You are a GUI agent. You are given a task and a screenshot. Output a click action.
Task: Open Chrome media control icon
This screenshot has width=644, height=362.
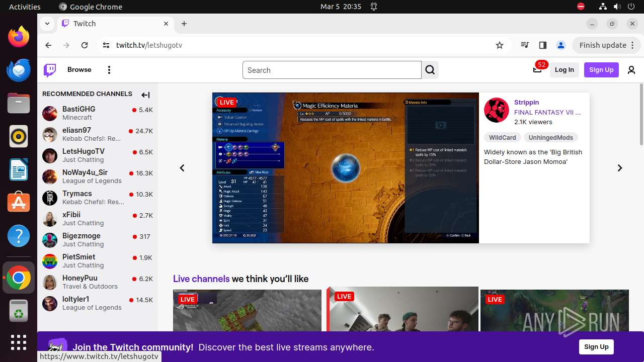pos(525,45)
